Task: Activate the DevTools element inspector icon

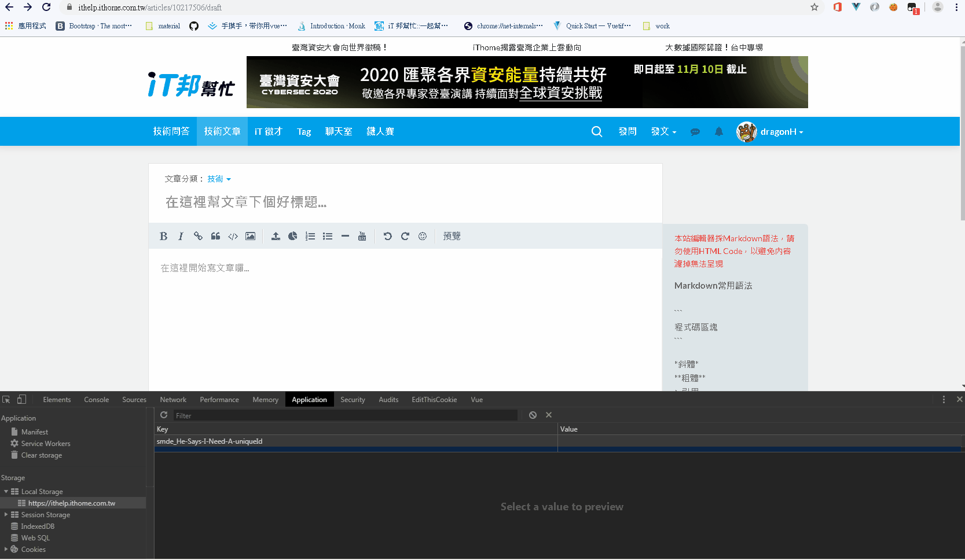Action: pyautogui.click(x=6, y=399)
